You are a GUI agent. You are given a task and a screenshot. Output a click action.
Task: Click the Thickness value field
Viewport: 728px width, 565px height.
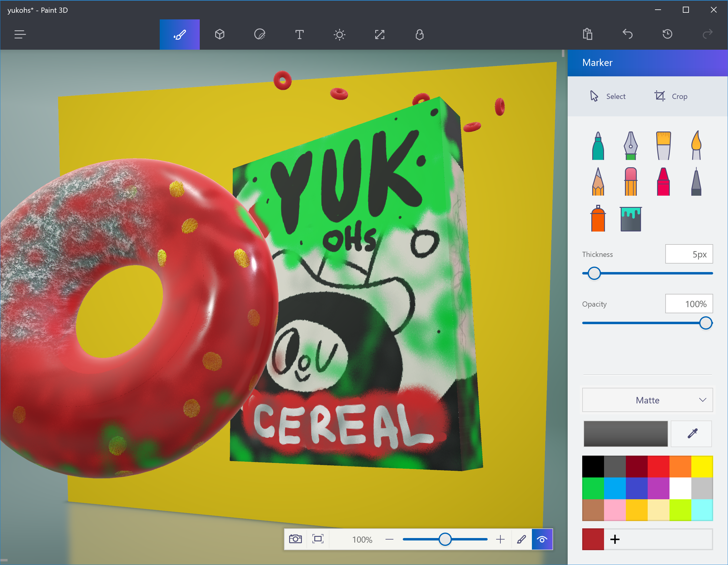point(689,254)
